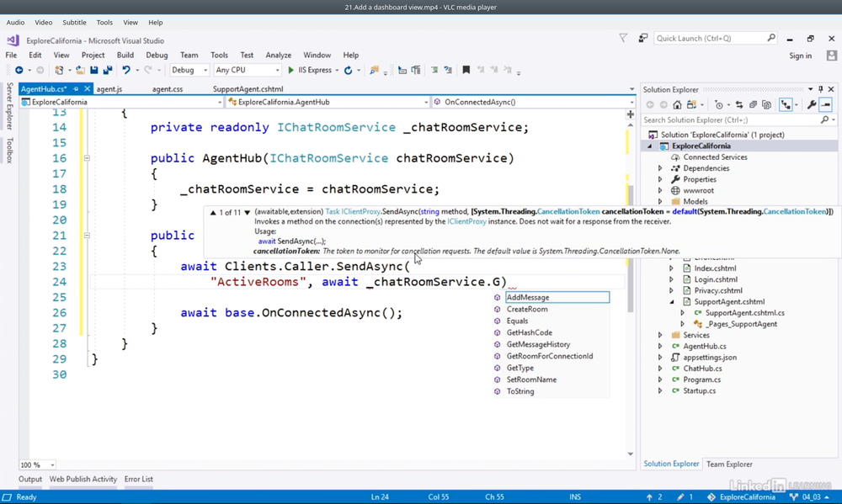Start debugging with the green play icon

click(x=290, y=71)
